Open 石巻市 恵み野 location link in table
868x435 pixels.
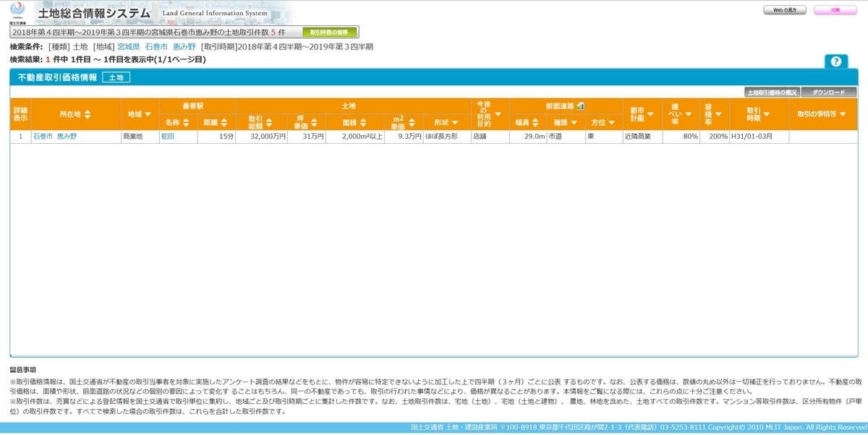[x=54, y=136]
